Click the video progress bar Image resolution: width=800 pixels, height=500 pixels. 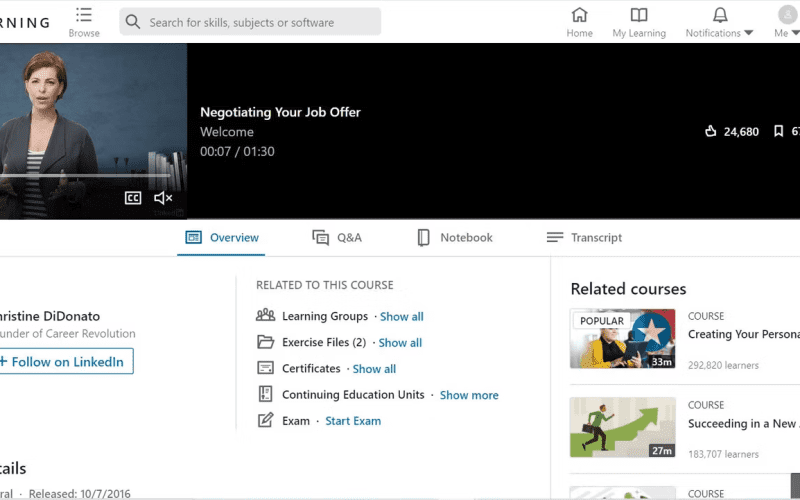click(x=85, y=176)
